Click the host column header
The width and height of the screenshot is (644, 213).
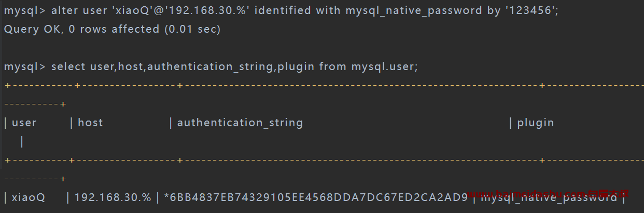coord(90,123)
